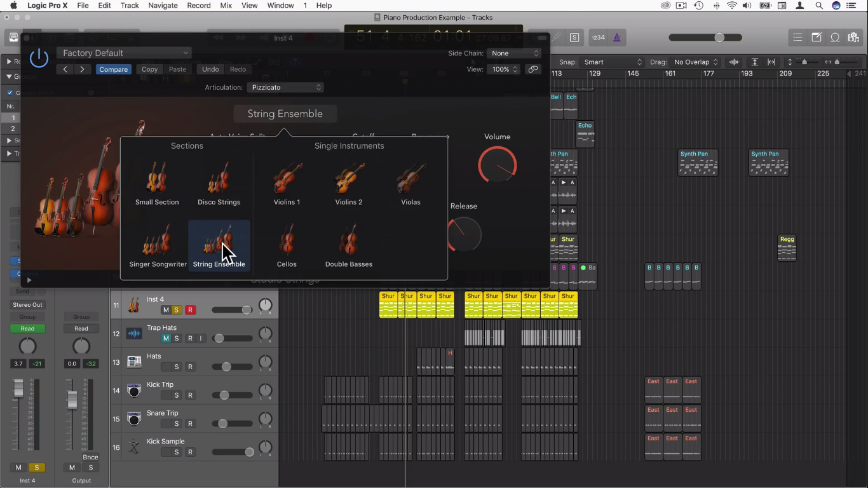Choose the Double Basses instrument

(349, 246)
